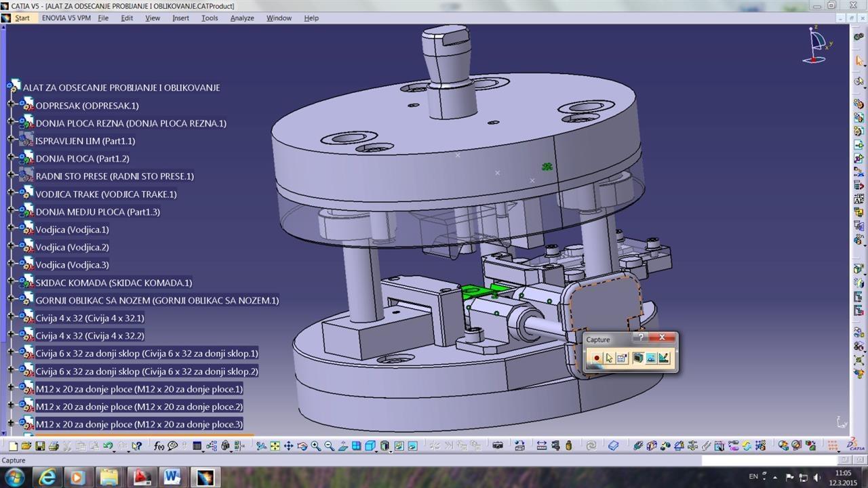Viewport: 868px width, 488px height.
Task: Click the Open file folder icon
Action: pyautogui.click(x=26, y=446)
